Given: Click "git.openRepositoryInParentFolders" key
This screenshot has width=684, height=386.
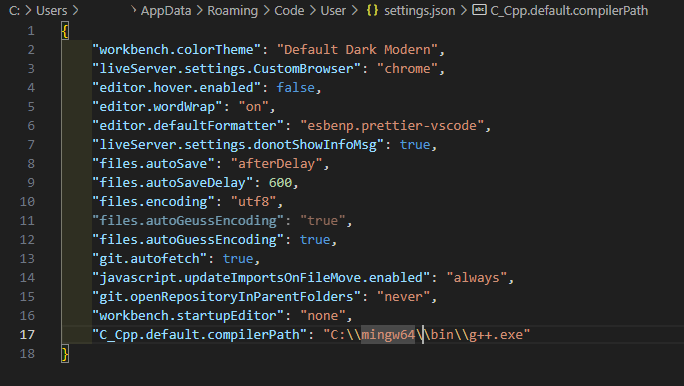Looking at the screenshot, I should tap(226, 297).
